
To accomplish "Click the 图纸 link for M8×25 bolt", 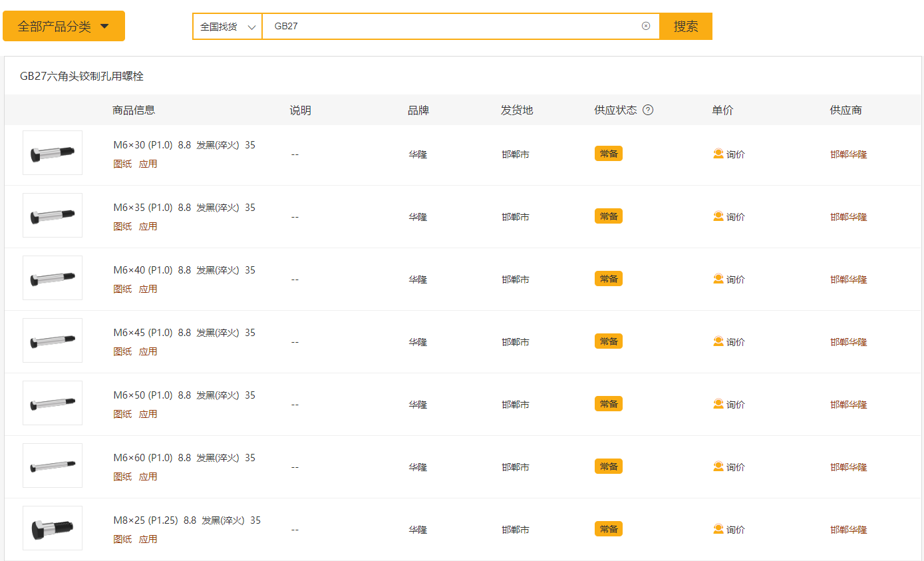I will coord(122,539).
